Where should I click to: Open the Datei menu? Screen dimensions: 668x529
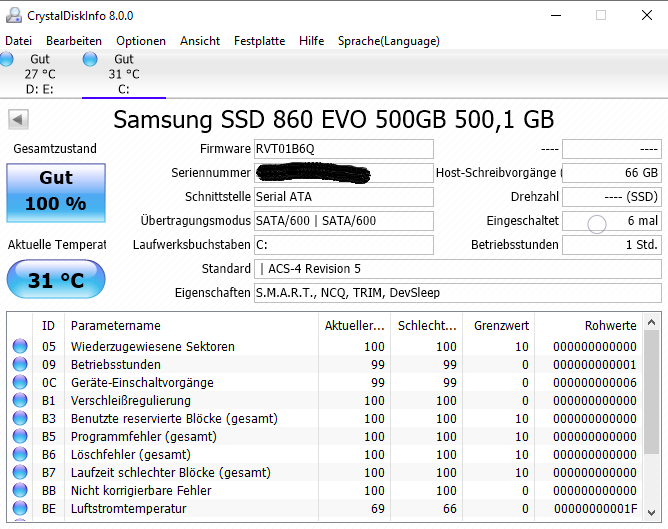(18, 41)
